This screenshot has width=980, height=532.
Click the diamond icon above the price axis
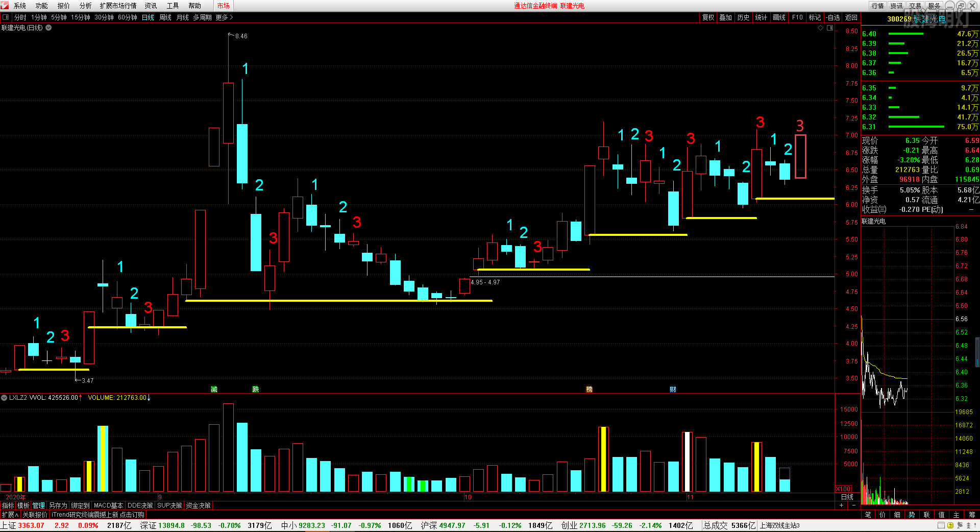[821, 28]
